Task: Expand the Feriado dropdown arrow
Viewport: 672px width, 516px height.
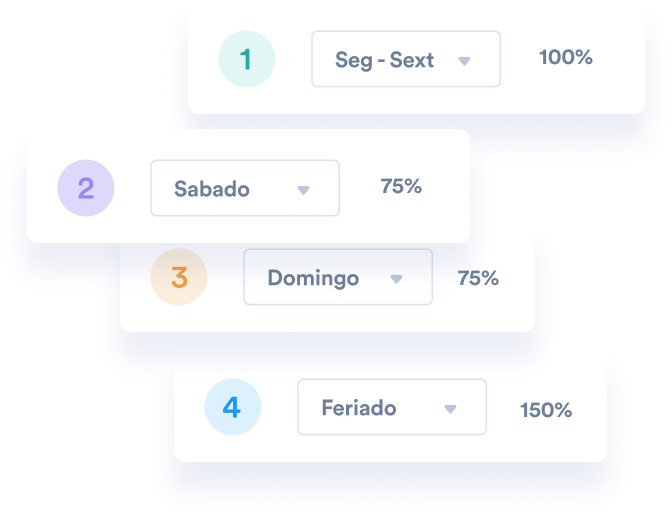Action: [x=450, y=409]
